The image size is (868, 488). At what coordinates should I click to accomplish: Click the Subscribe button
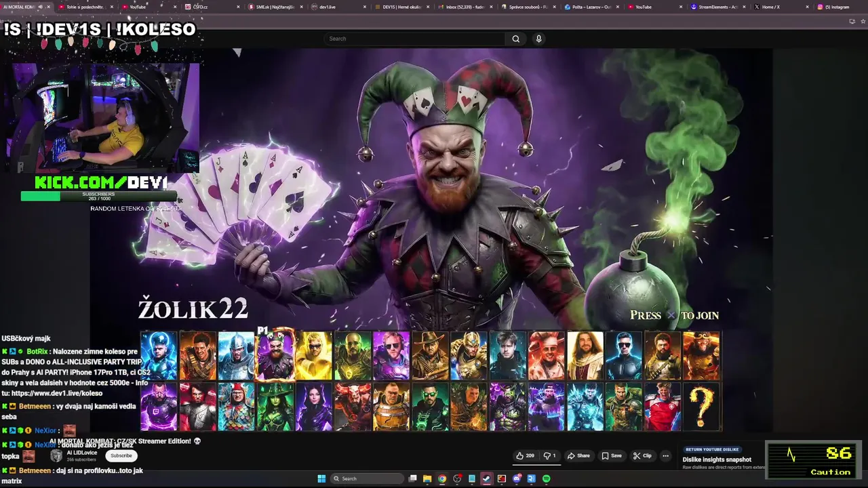[121, 455]
